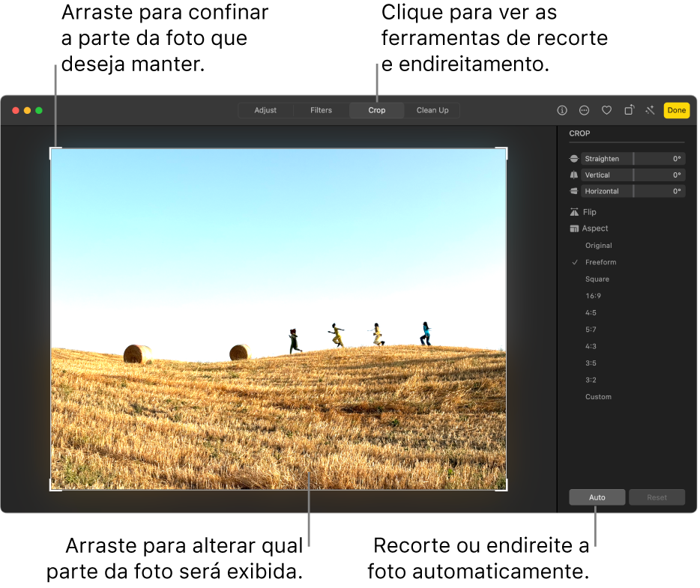Screen dimensions: 700x588
Task: Select the Square aspect ratio
Action: click(x=598, y=279)
